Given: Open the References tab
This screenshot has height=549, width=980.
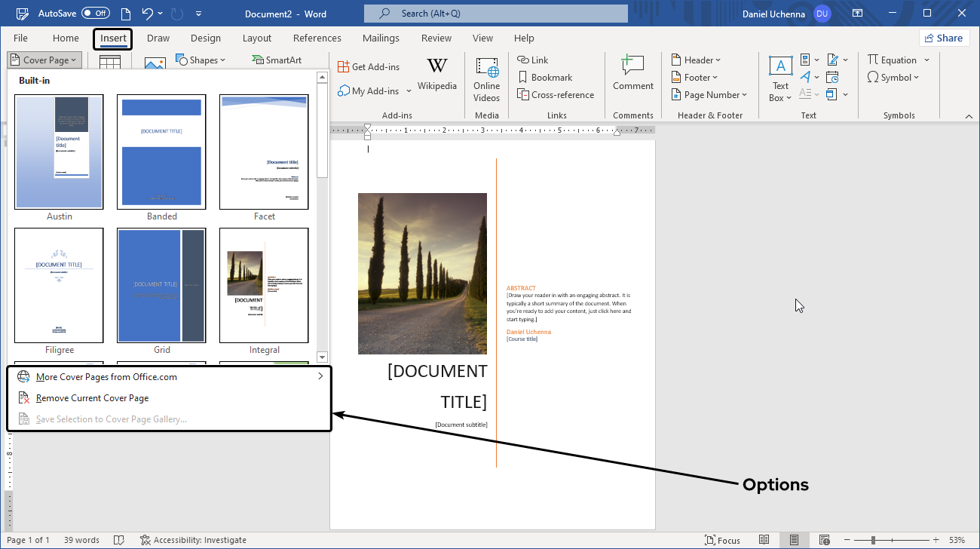Looking at the screenshot, I should pyautogui.click(x=317, y=38).
